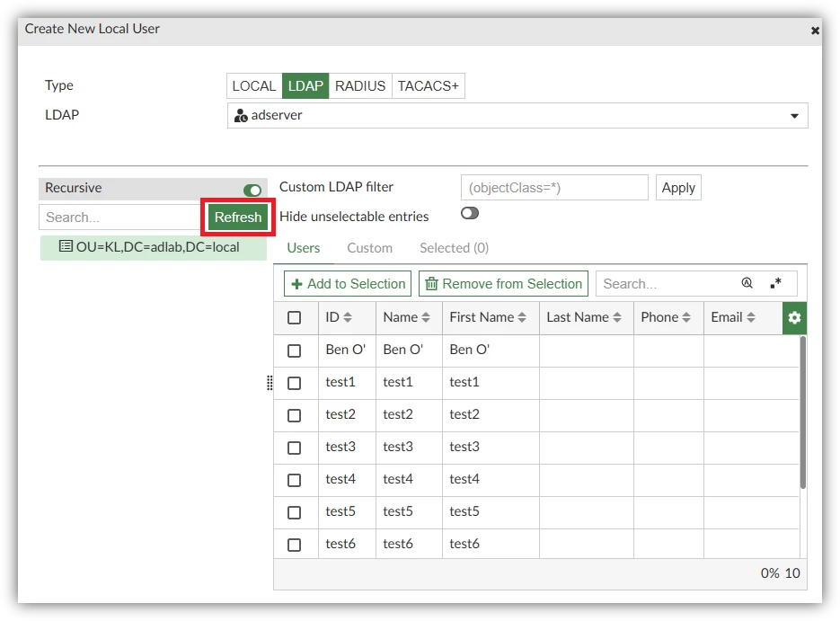The width and height of the screenshot is (840, 621).
Task: Select the RADIUS user type
Action: click(360, 85)
